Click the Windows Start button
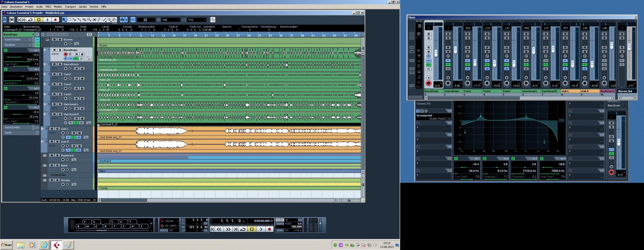 [6, 245]
